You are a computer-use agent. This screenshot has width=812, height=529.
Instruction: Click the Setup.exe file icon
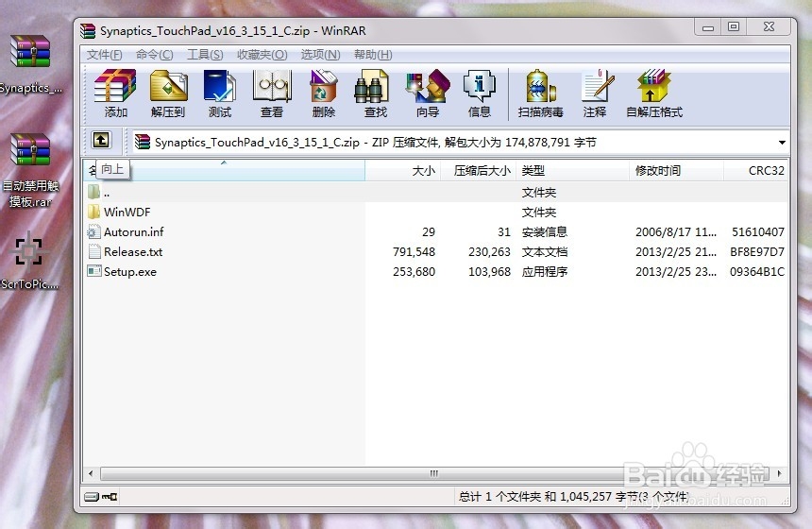[x=94, y=271]
